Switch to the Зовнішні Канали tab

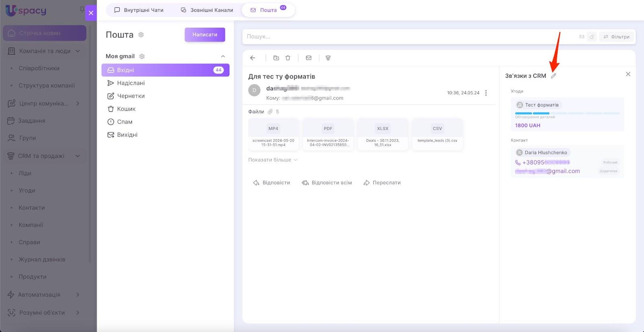tap(207, 10)
